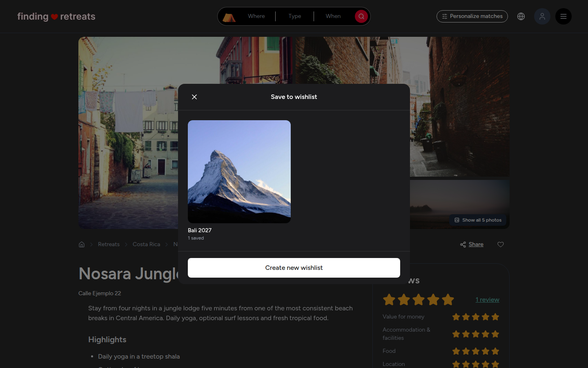The image size is (588, 368).
Task: Open the 1 review link
Action: [x=488, y=300]
